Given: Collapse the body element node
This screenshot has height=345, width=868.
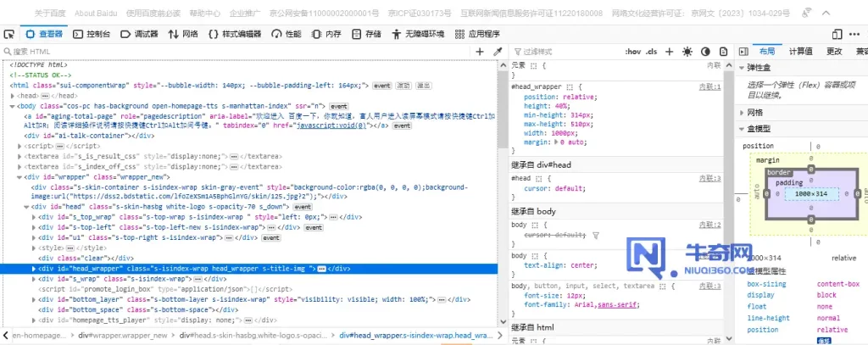Looking at the screenshot, I should pyautogui.click(x=13, y=106).
